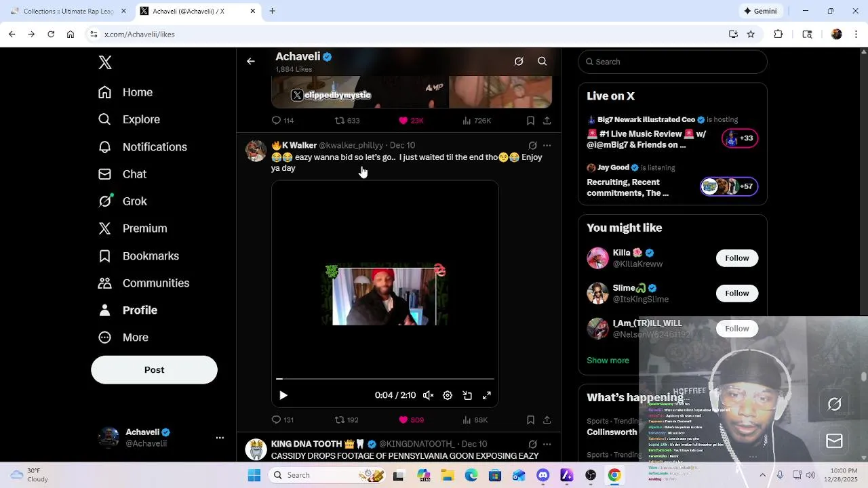Viewport: 868px width, 488px height.
Task: Show hidden system tray icons
Action: (762, 475)
